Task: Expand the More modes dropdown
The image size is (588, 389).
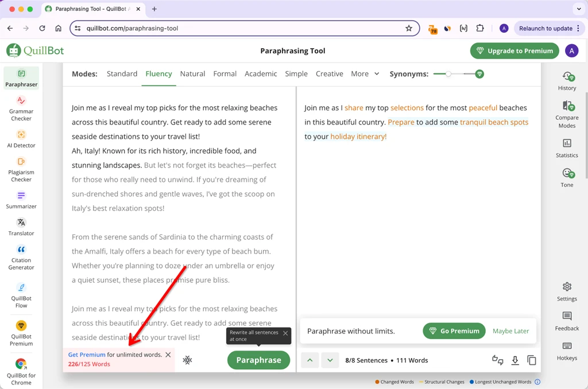Action: [365, 74]
